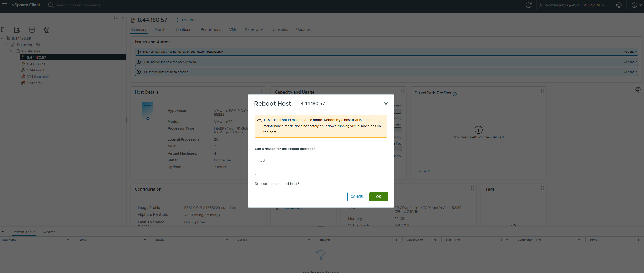Collapse the Datacenter59 tree node

pyautogui.click(x=6, y=45)
